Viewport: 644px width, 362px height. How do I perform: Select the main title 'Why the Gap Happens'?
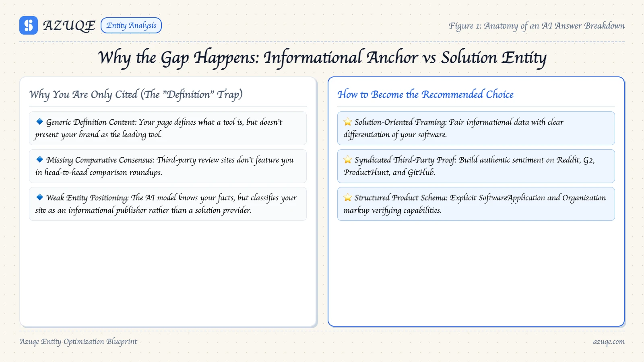tap(322, 58)
